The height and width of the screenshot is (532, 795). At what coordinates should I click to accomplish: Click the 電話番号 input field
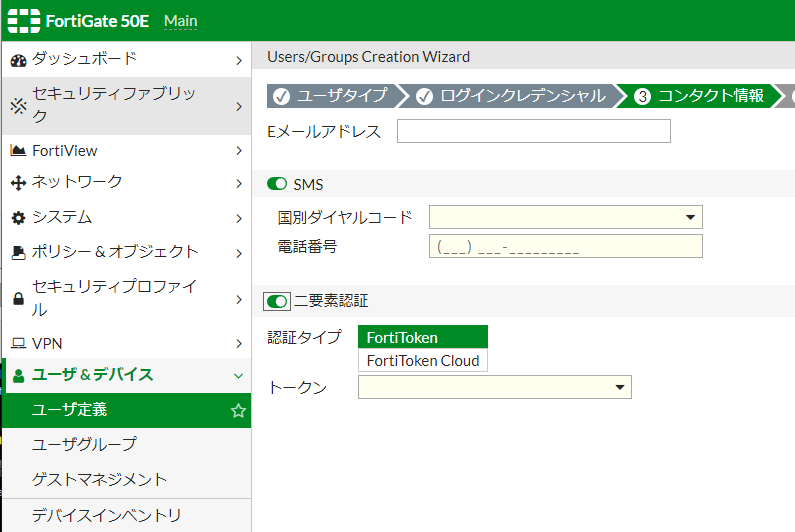click(565, 246)
